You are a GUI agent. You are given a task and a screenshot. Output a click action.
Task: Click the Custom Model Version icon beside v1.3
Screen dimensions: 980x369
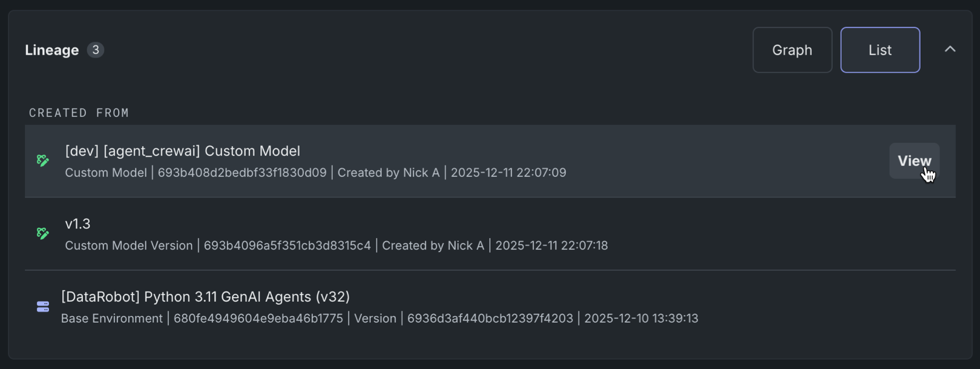click(x=42, y=233)
